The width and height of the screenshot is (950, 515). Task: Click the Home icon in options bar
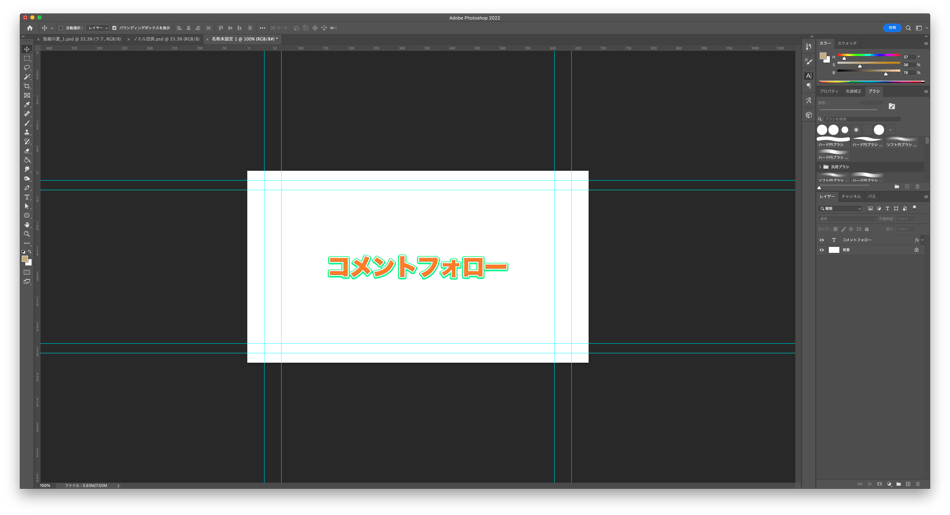[x=29, y=28]
